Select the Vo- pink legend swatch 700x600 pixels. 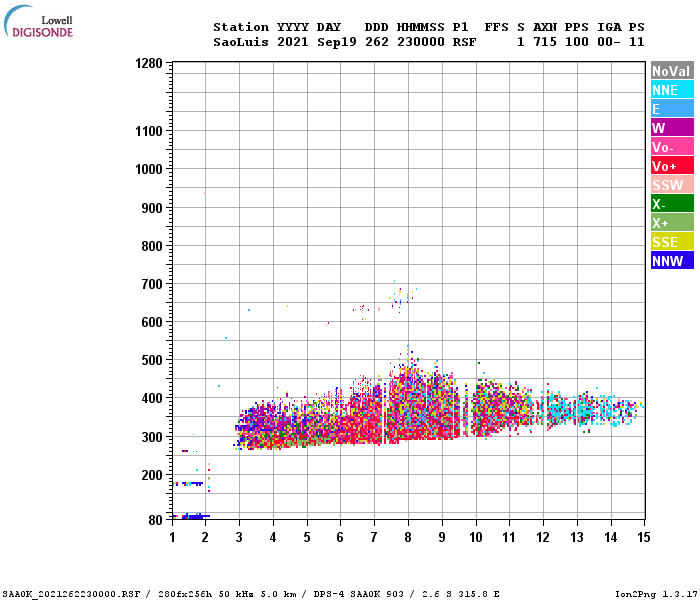(x=672, y=146)
